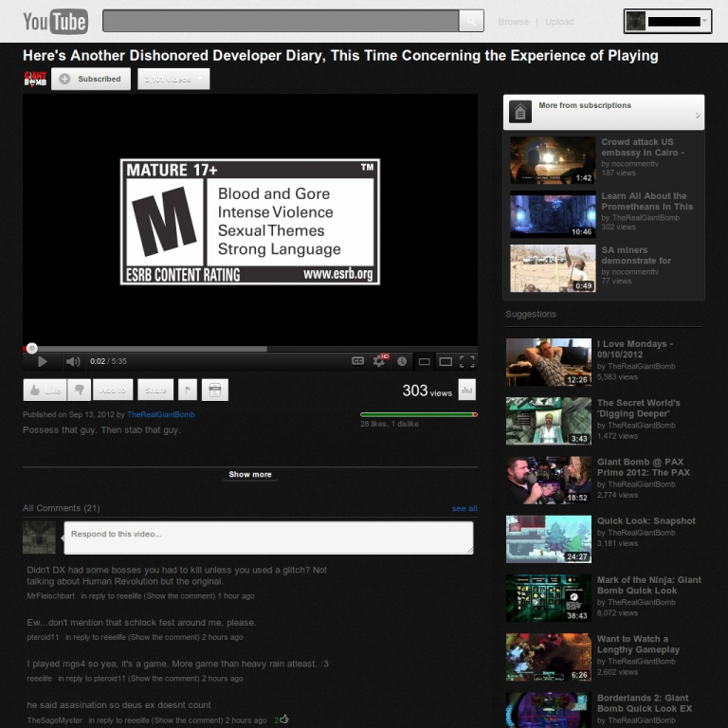Viewport: 728px width, 728px height.
Task: Expand More from subscriptions panel
Action: [x=604, y=113]
